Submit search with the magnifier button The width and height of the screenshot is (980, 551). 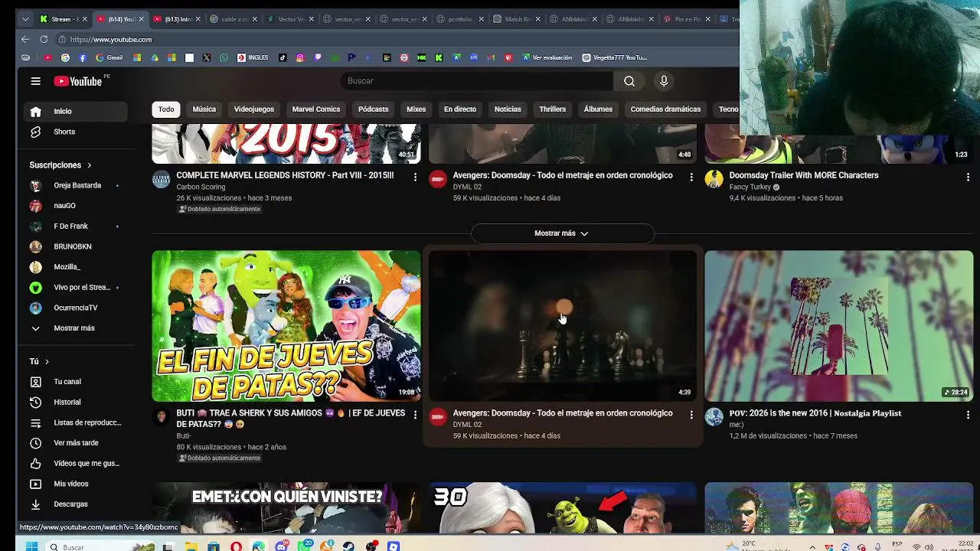(629, 81)
